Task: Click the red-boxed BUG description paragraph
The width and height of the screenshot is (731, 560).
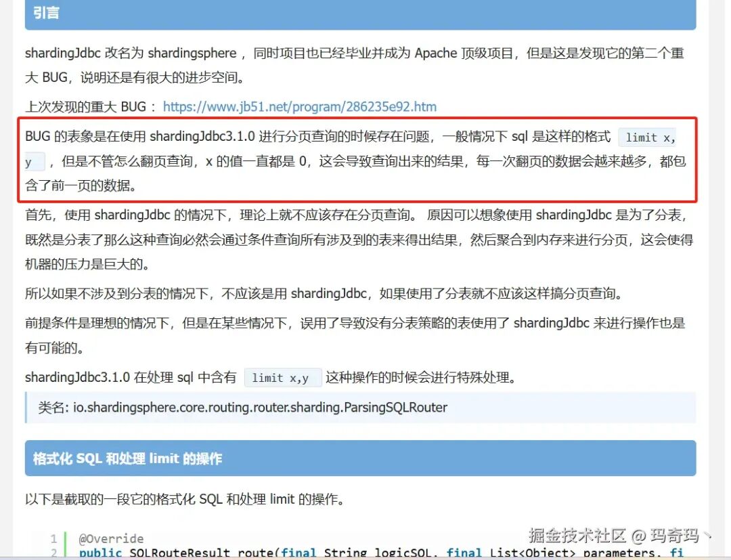Action: pyautogui.click(x=358, y=162)
